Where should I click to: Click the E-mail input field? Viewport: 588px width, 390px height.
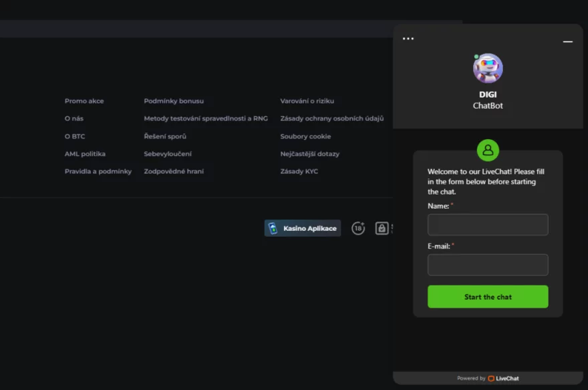[488, 265]
